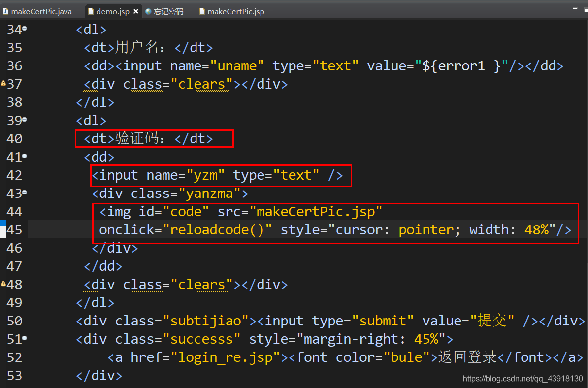Viewport: 588px width, 388px height.
Task: Click the file icon on makeCertPic.jsp tab
Action: point(202,12)
